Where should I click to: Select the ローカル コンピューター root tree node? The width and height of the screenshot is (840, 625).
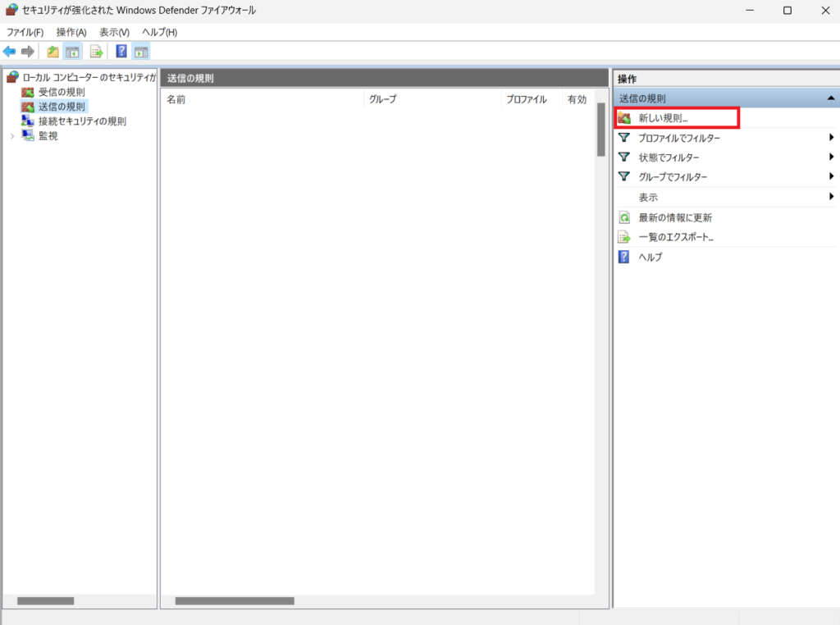click(81, 77)
